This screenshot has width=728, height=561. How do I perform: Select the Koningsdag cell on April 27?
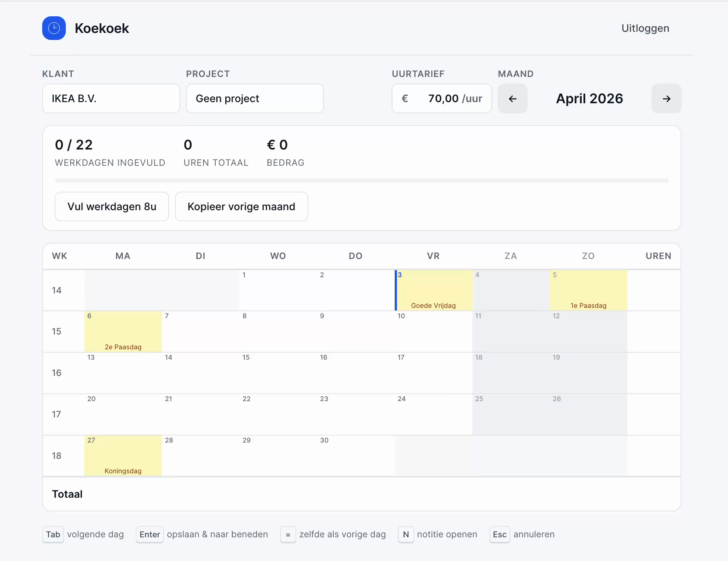123,456
